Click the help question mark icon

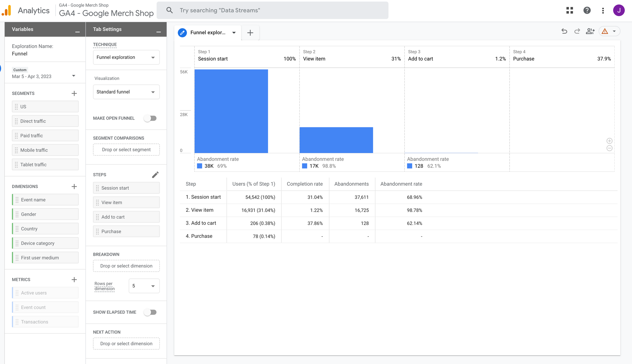[587, 10]
